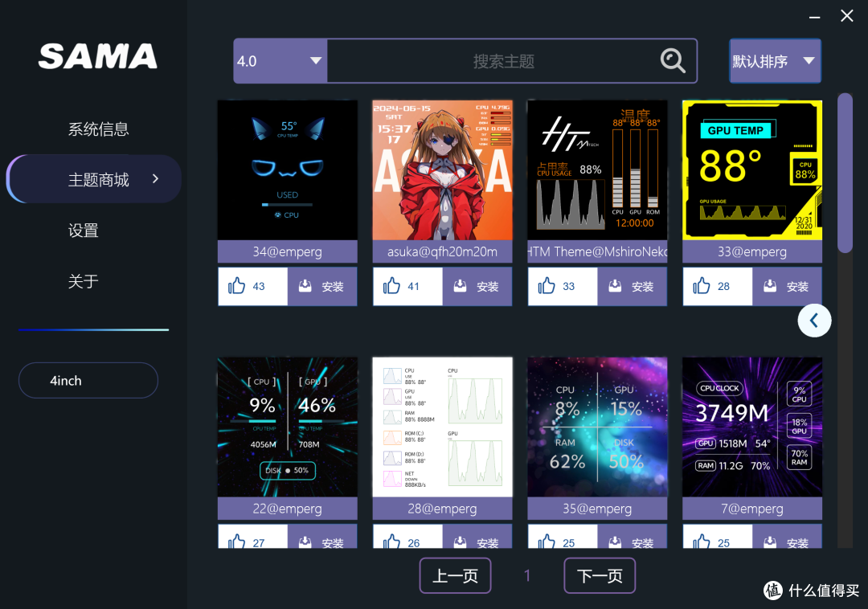Screen dimensions: 868x609
Task: Click the SAMA logo
Action: pos(98,56)
